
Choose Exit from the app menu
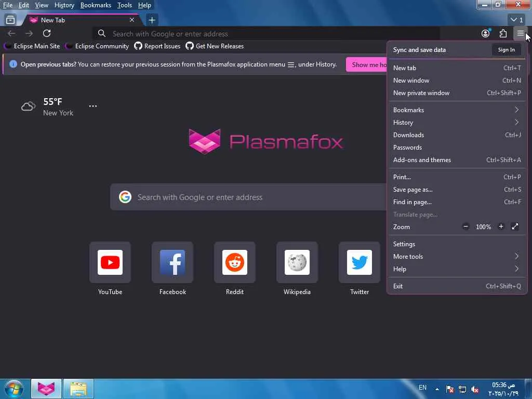(457, 286)
